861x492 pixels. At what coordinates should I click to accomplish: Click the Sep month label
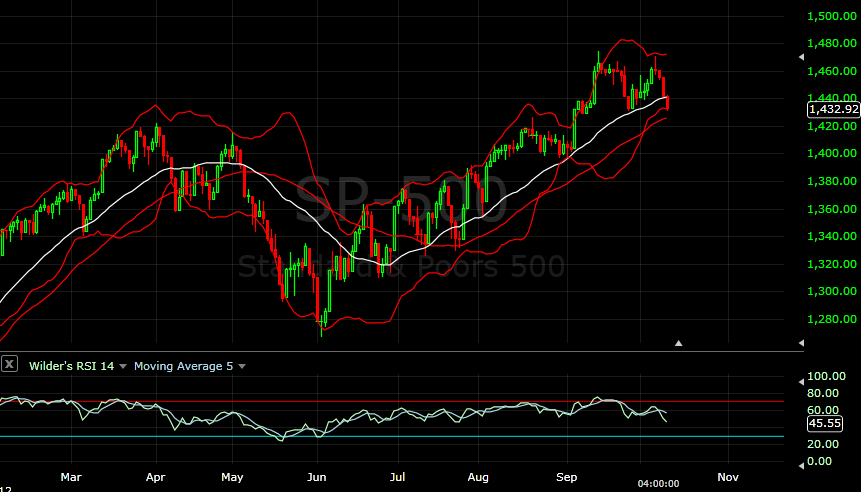[566, 477]
